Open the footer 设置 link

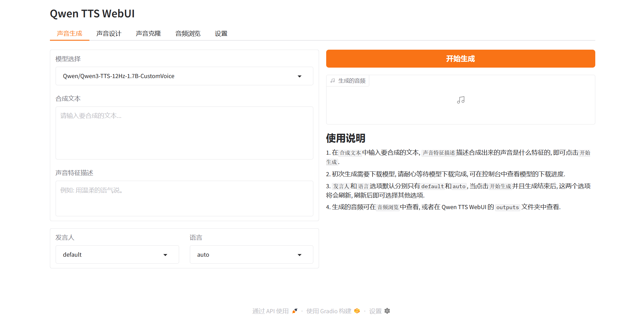pyautogui.click(x=376, y=311)
